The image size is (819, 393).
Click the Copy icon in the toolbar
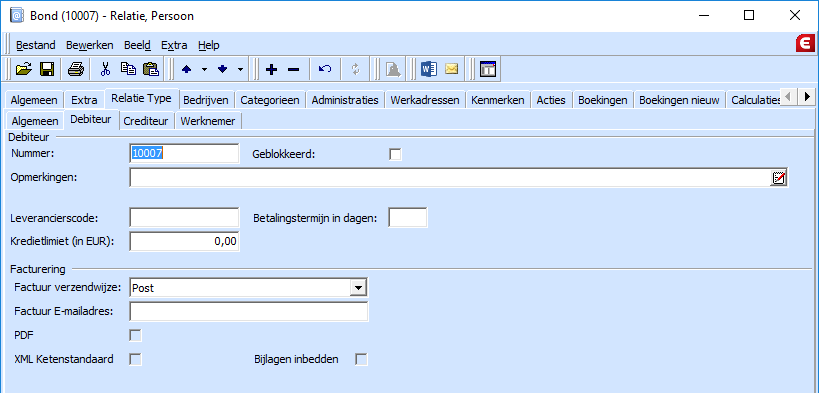[x=127, y=69]
